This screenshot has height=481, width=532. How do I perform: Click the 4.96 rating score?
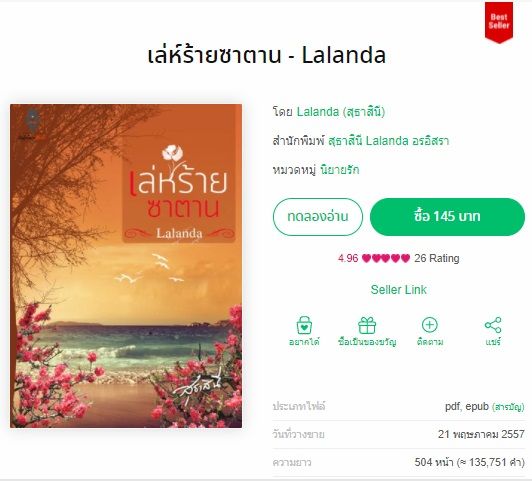click(348, 258)
